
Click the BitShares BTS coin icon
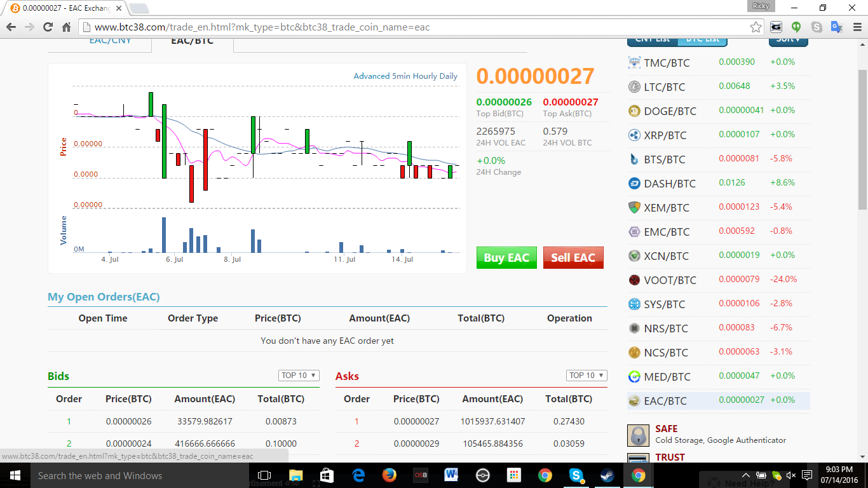tap(634, 159)
